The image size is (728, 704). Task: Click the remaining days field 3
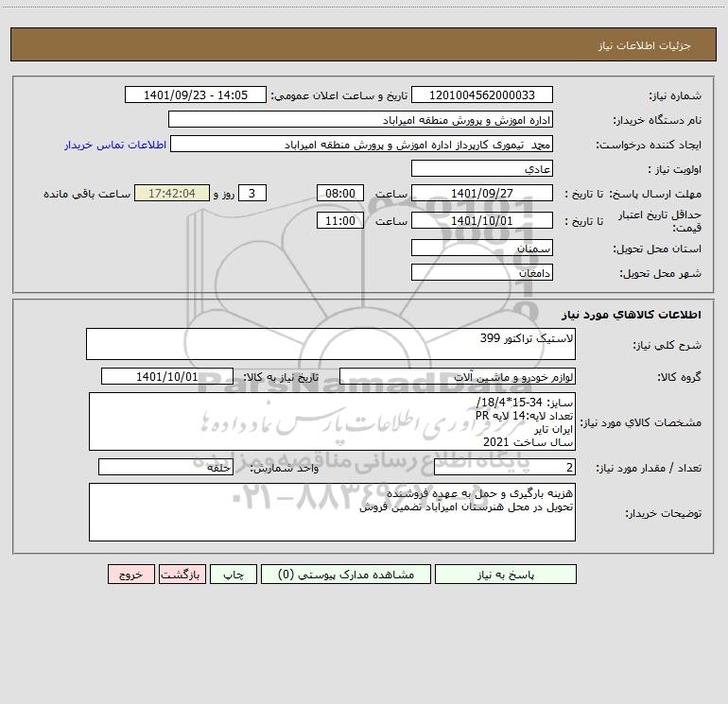252,193
